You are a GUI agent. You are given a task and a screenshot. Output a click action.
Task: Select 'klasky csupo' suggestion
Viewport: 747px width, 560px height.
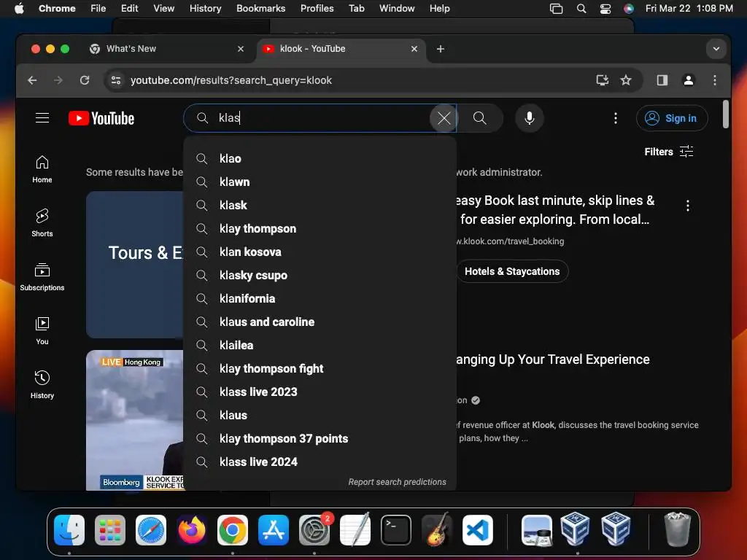[x=320, y=275]
